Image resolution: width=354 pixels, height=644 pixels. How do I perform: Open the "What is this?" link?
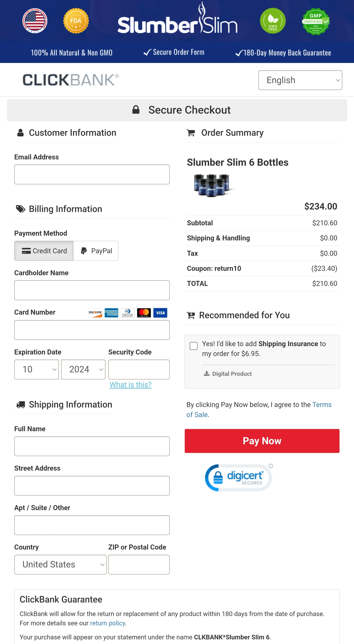(x=131, y=384)
